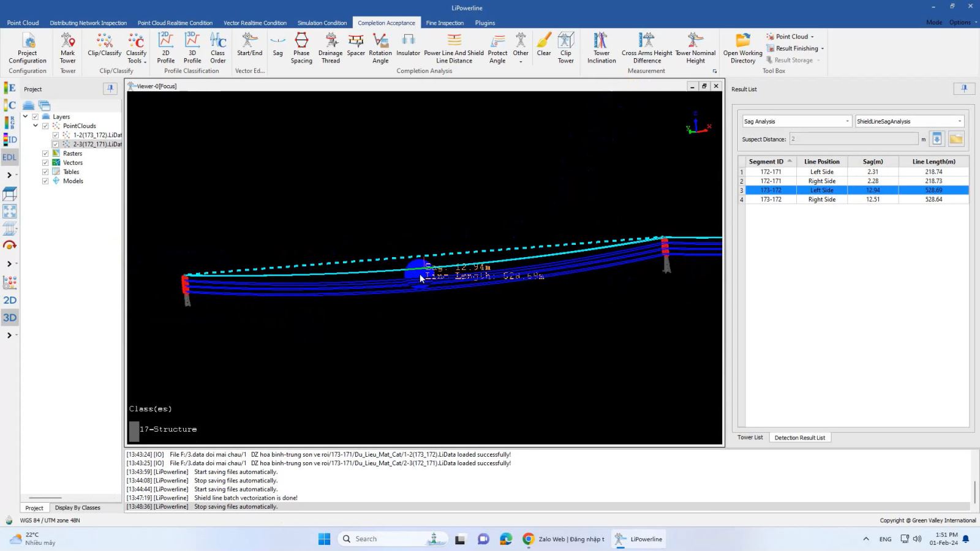This screenshot has height=551, width=980.
Task: Run Rotation Angle analysis
Action: [380, 48]
